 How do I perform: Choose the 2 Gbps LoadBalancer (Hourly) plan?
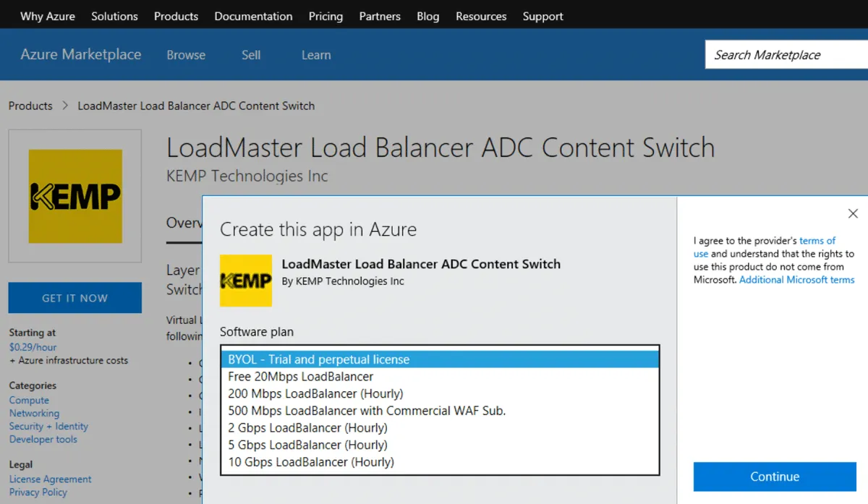307,427
